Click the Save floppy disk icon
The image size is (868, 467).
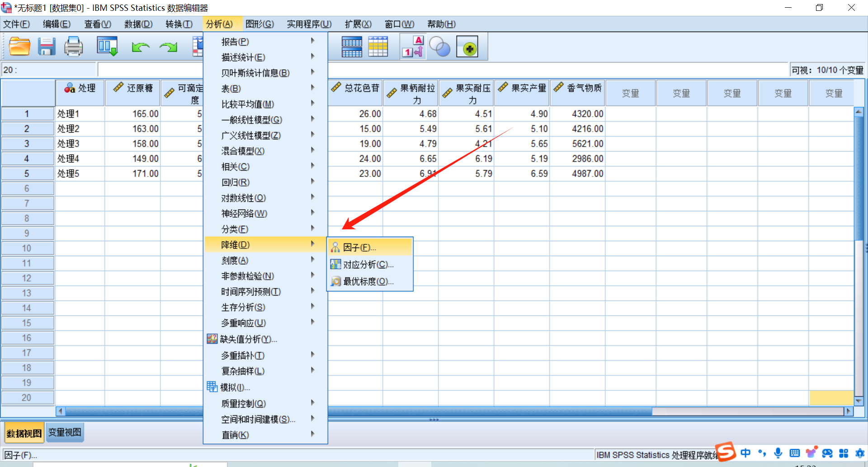pos(46,47)
